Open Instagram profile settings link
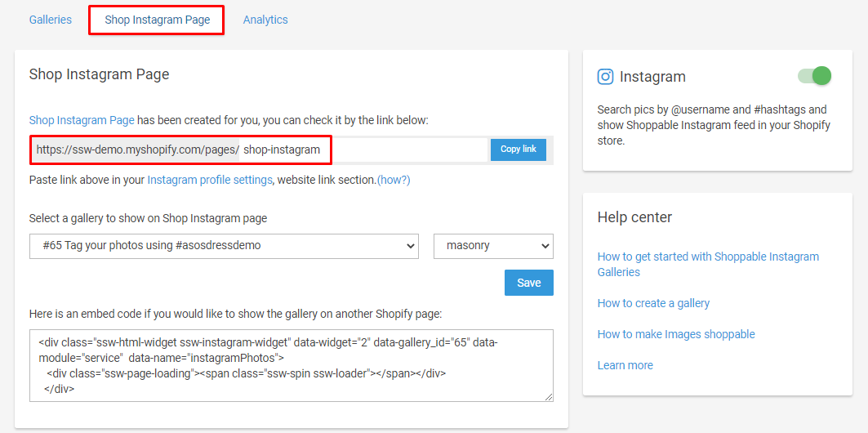Viewport: 868px width, 433px height. (210, 180)
